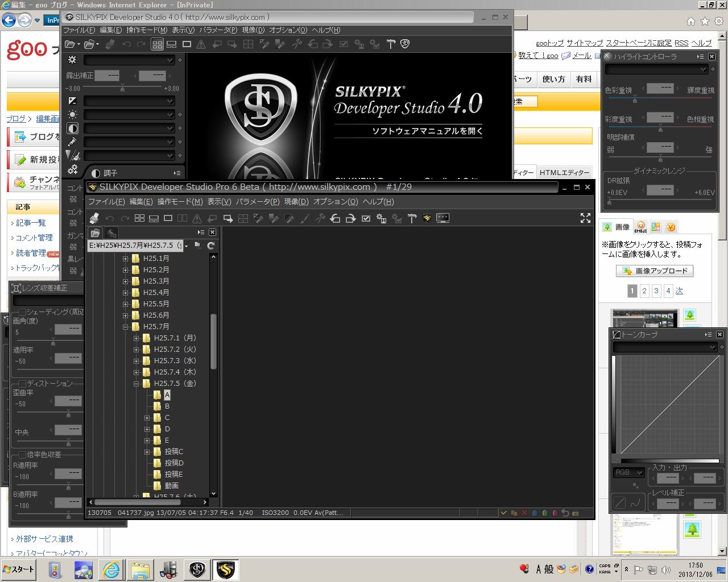Open Internet Explorer from the taskbar

[111, 569]
